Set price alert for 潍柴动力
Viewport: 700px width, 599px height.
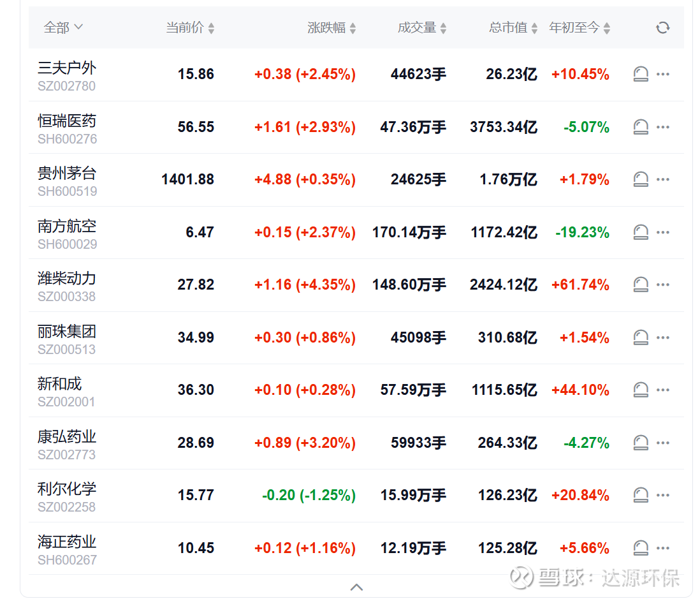[x=641, y=285]
